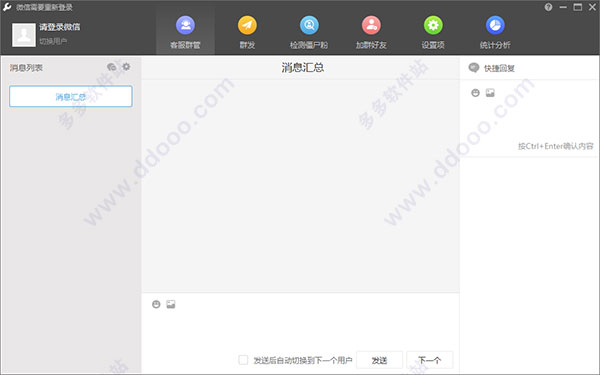Click the 发送 send button
Viewport: 600px width, 375px height.
click(379, 360)
